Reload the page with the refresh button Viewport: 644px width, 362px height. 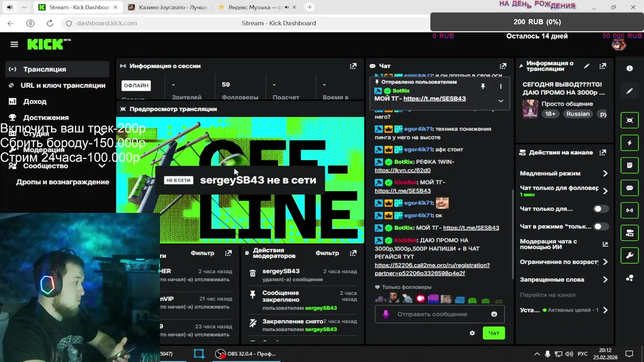pos(50,23)
